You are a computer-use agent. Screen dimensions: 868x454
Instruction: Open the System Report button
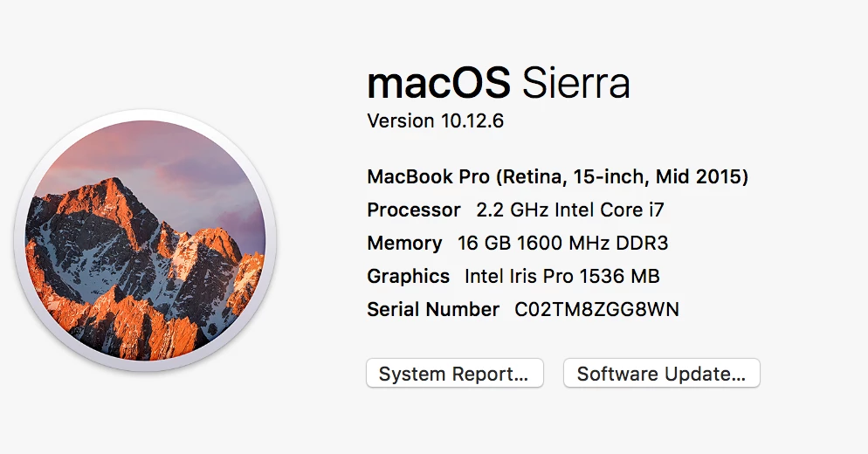(454, 373)
